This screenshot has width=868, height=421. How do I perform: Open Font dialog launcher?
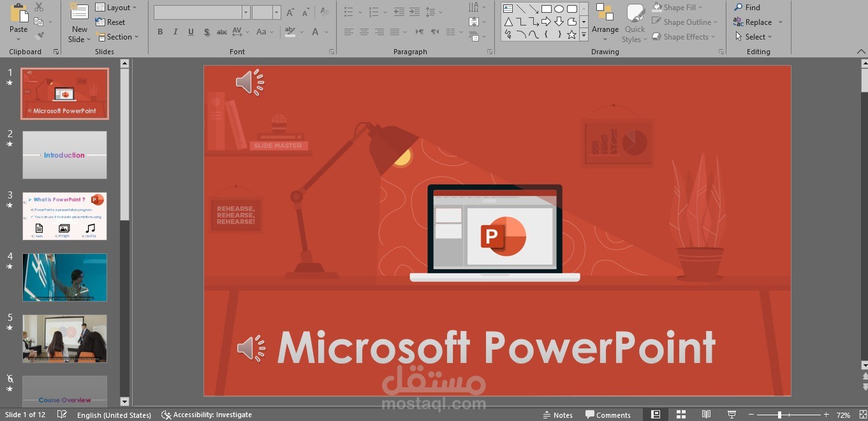tap(332, 52)
